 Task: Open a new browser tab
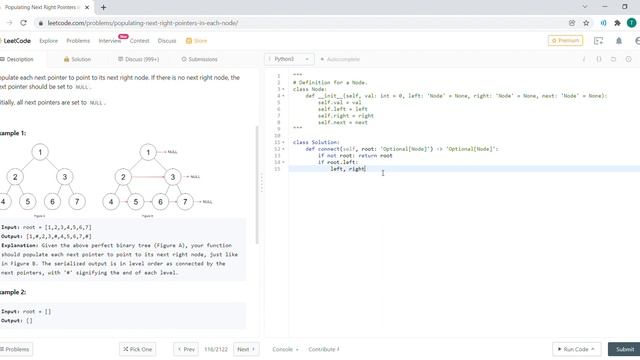point(104,7)
